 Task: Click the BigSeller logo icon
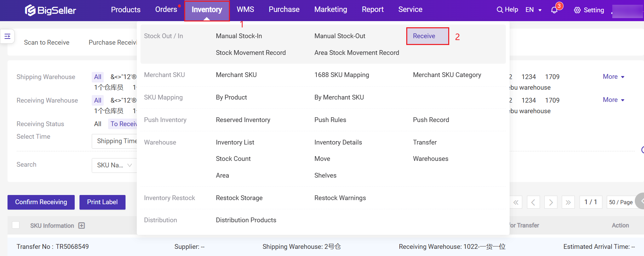pyautogui.click(x=30, y=10)
